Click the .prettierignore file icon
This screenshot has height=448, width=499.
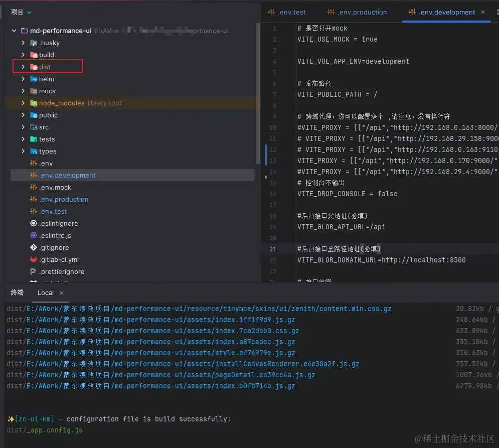click(x=33, y=271)
